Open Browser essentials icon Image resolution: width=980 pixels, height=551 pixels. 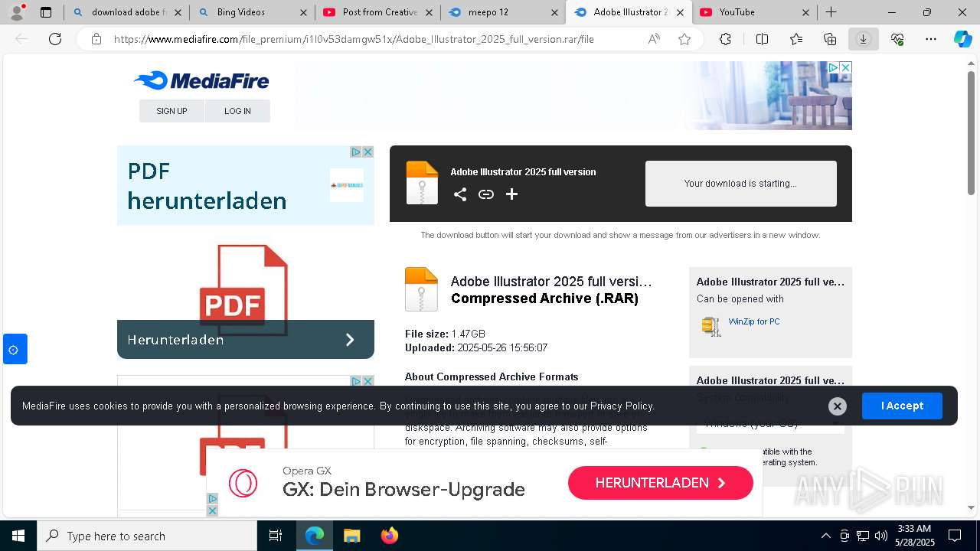897,39
